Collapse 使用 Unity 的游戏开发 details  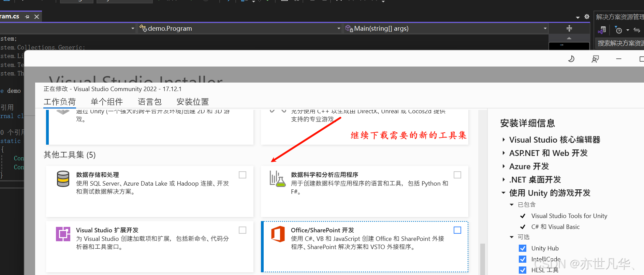pyautogui.click(x=503, y=193)
